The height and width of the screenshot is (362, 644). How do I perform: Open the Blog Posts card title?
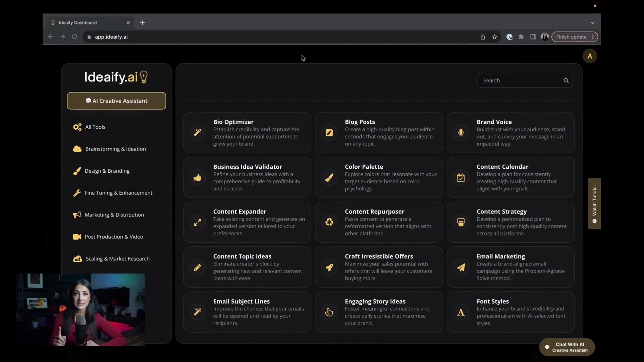point(360,122)
